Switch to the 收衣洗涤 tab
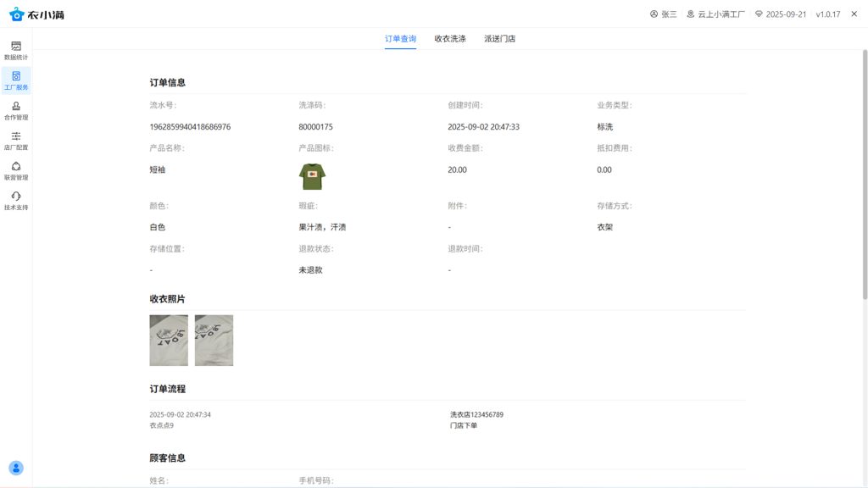Screen dimensions: 868x488 click(450, 39)
